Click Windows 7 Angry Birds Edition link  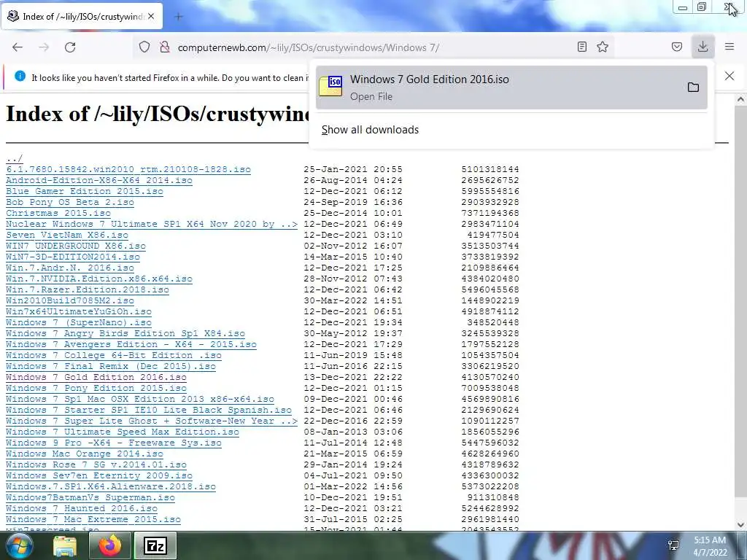click(x=125, y=334)
